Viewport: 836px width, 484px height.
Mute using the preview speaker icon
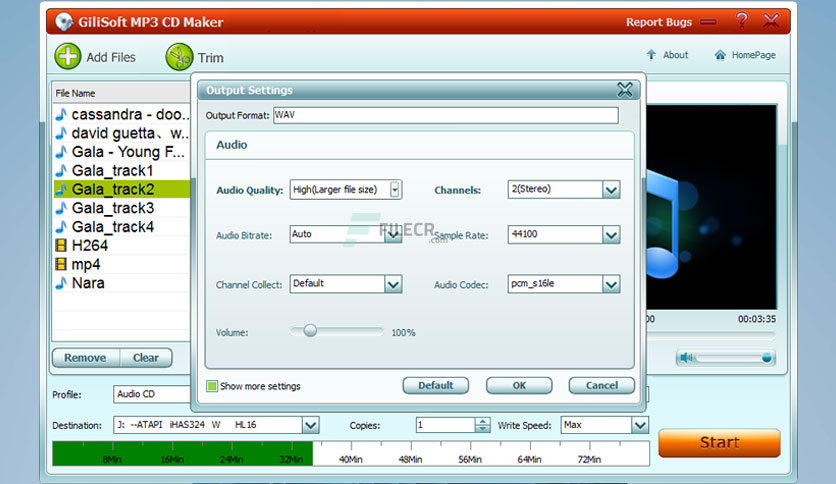pyautogui.click(x=686, y=357)
